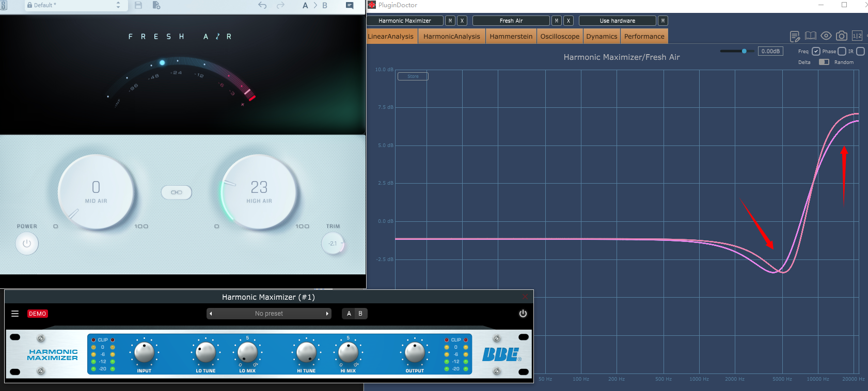Image resolution: width=868 pixels, height=391 pixels.
Task: Redo the Fresh Air change
Action: click(x=280, y=5)
